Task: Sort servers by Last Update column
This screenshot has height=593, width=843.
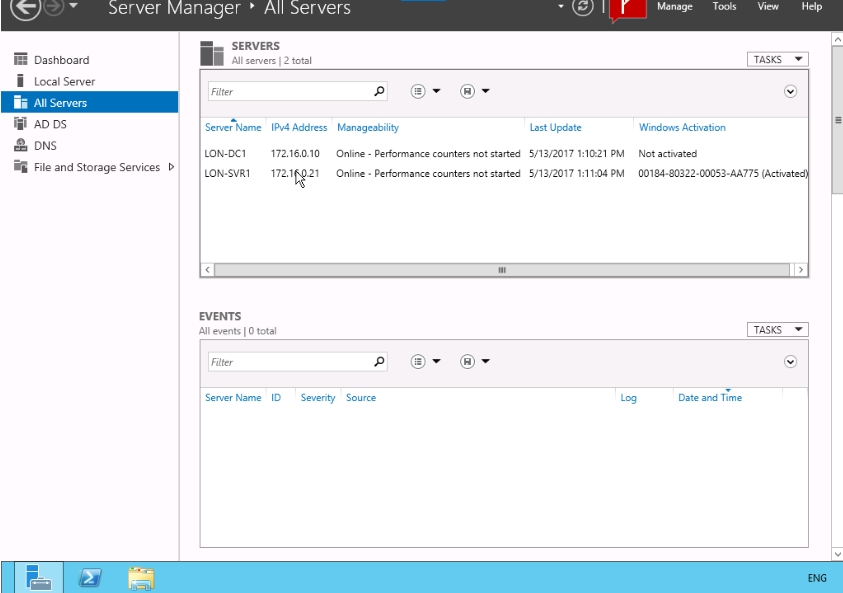Action: click(x=555, y=127)
